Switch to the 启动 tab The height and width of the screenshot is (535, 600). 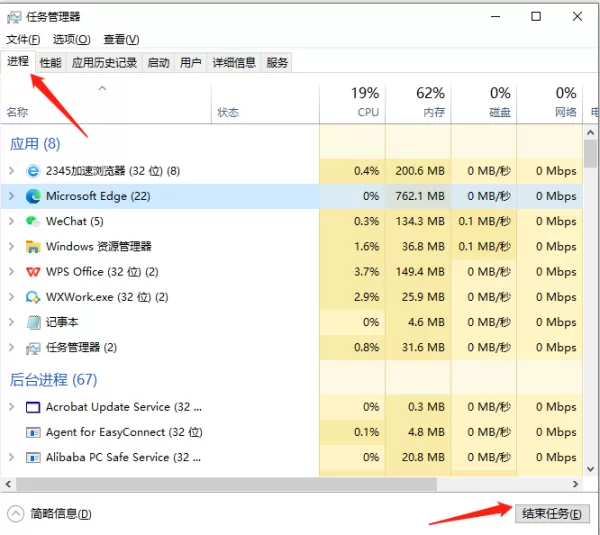(x=158, y=63)
